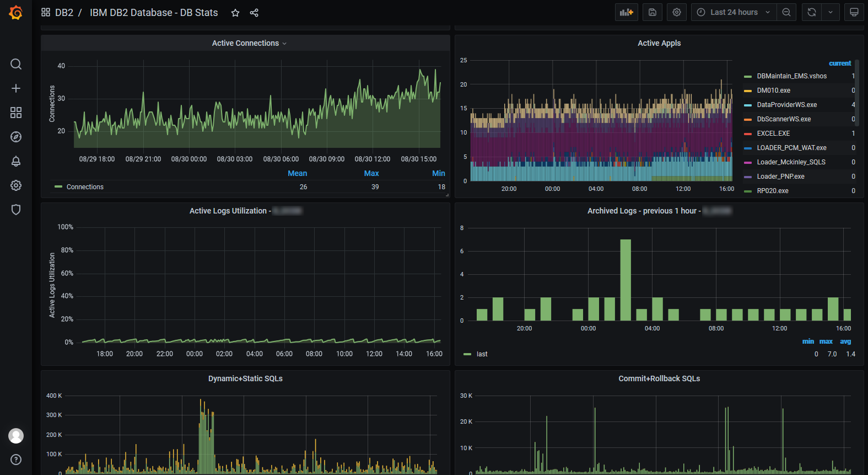Open the Active Connections panel menu
The image size is (868, 475).
[x=249, y=43]
